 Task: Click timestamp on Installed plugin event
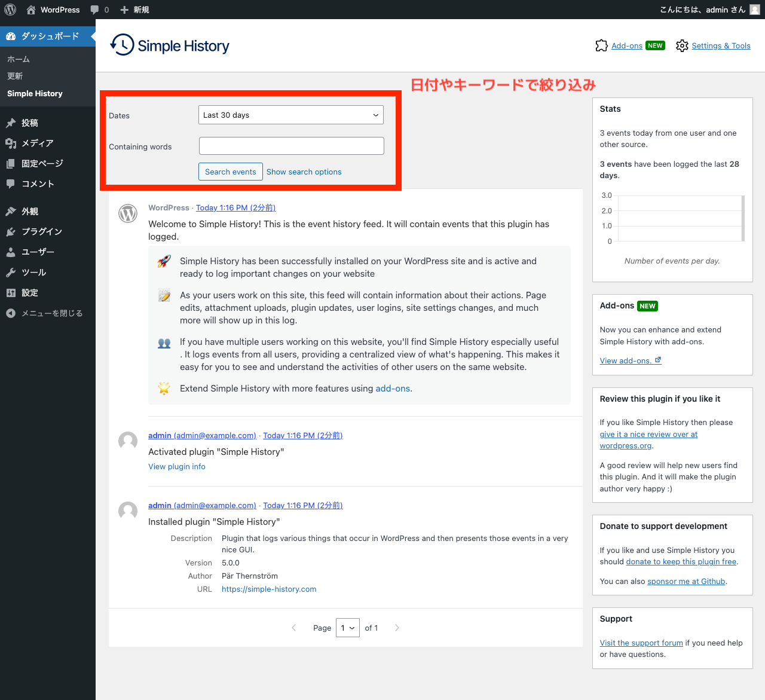click(x=303, y=505)
